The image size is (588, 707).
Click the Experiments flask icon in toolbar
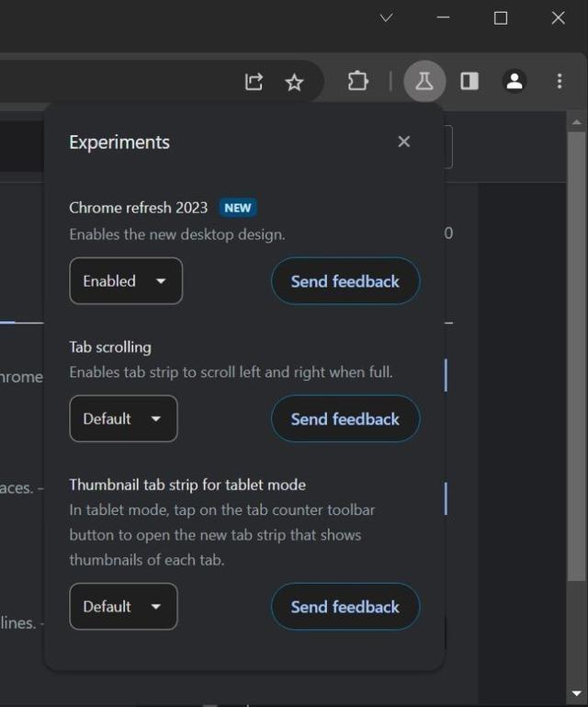[x=424, y=81]
